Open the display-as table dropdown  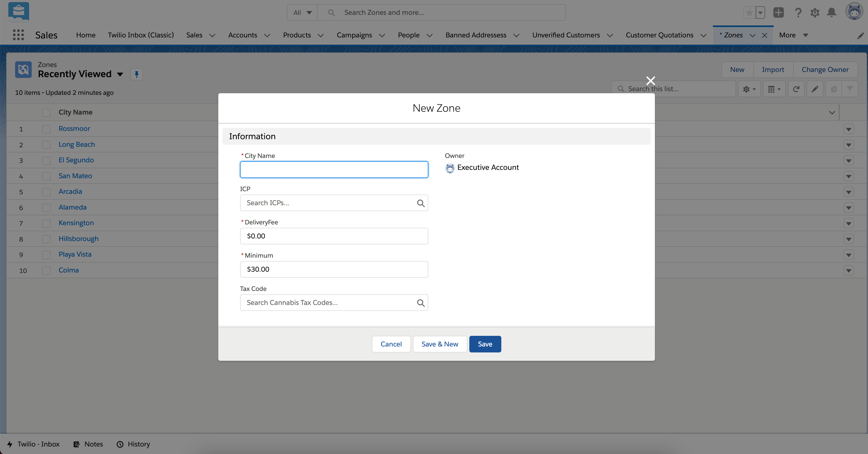point(774,89)
